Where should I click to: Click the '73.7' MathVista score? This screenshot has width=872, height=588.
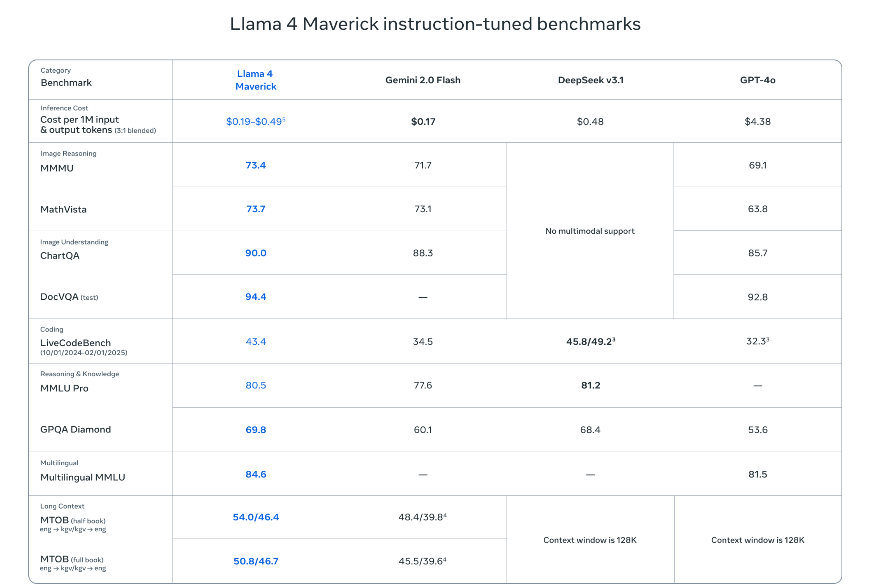[x=256, y=209]
